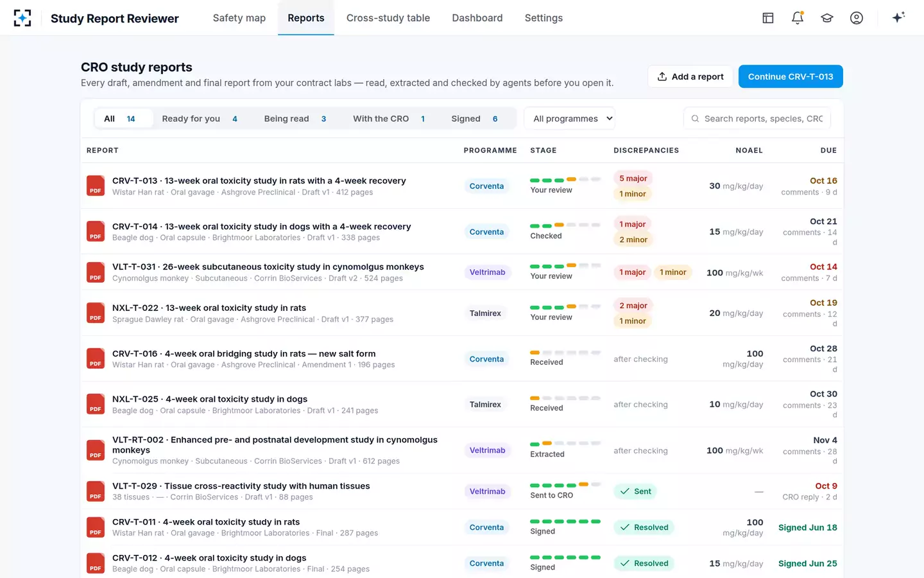Click the Study Report Reviewer logo icon
The image size is (924, 578).
[x=22, y=18]
